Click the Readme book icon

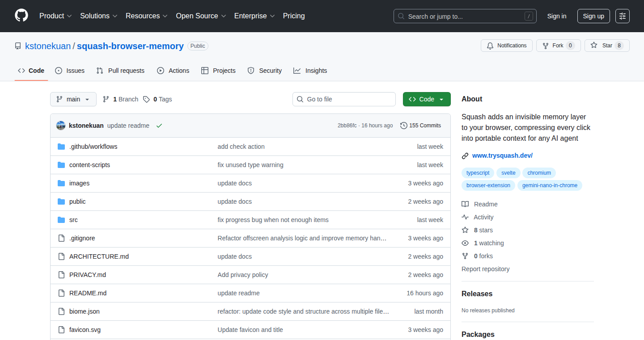point(465,204)
